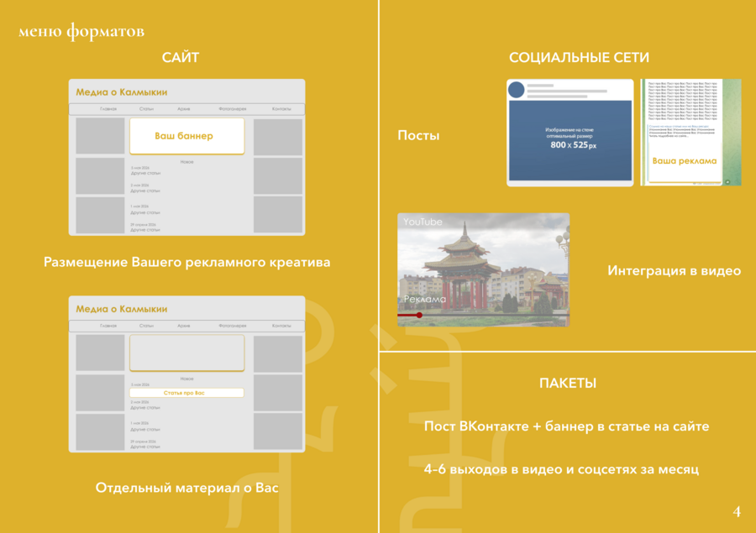Select the "ПАКЕТЫ" section heading
Image resolution: width=756 pixels, height=533 pixels.
tap(568, 383)
